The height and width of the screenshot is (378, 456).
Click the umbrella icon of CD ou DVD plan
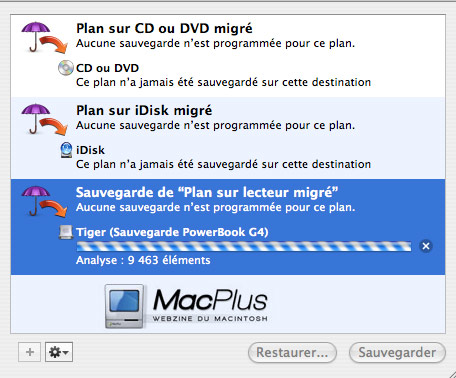click(44, 37)
